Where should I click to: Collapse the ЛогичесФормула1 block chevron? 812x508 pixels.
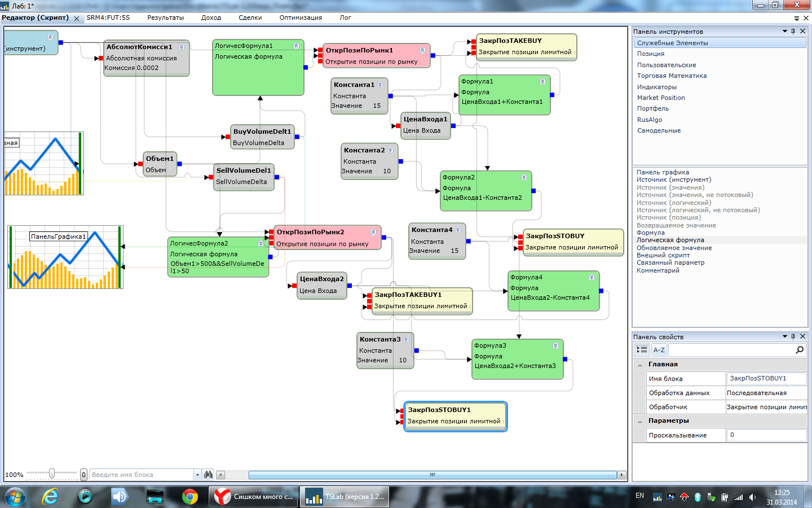coord(296,46)
